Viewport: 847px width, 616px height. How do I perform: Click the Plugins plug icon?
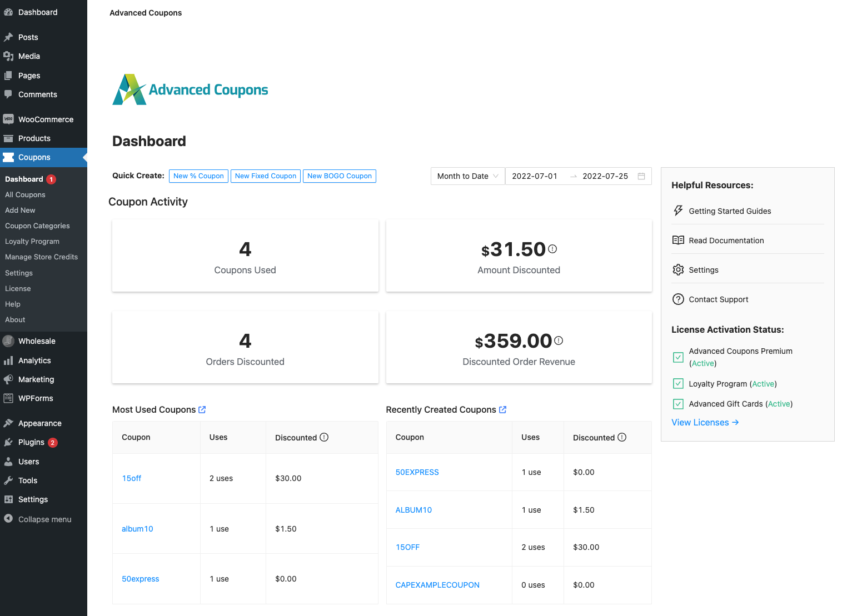[8, 442]
